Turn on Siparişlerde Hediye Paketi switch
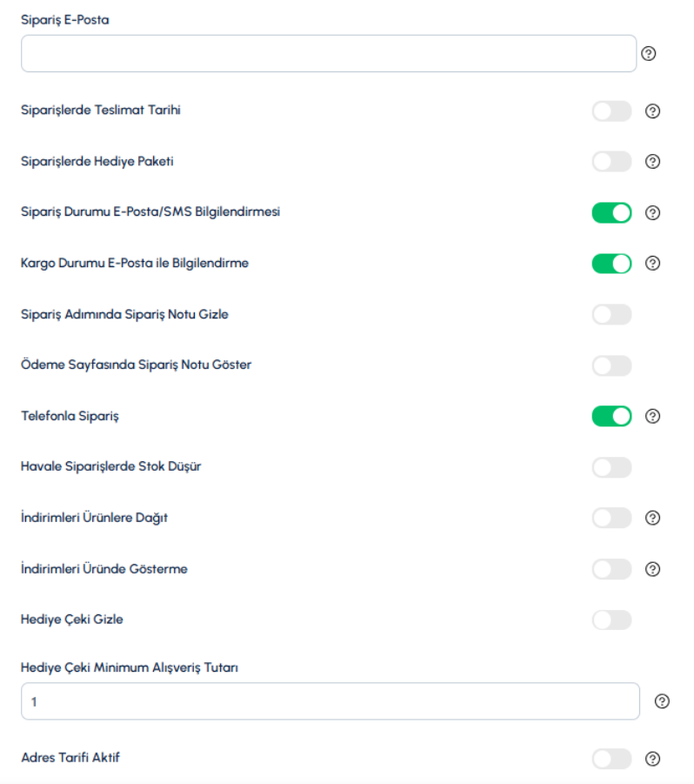The height and width of the screenshot is (784, 694). [611, 162]
